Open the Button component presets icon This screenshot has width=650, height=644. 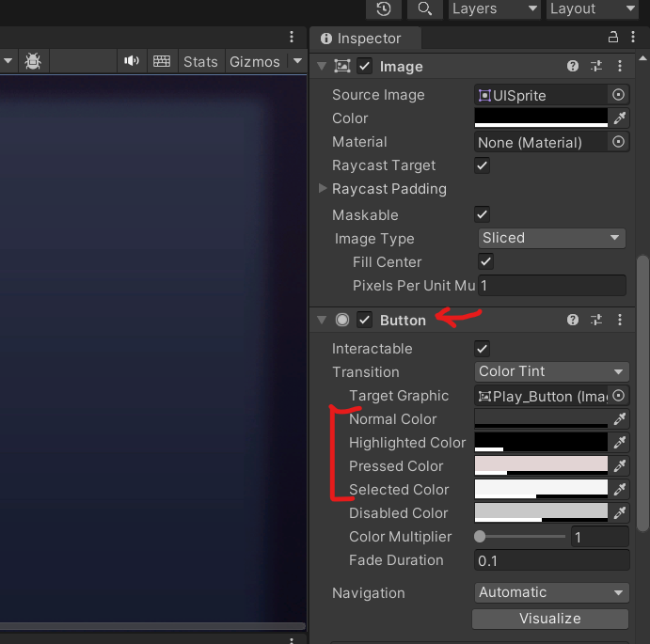point(596,320)
